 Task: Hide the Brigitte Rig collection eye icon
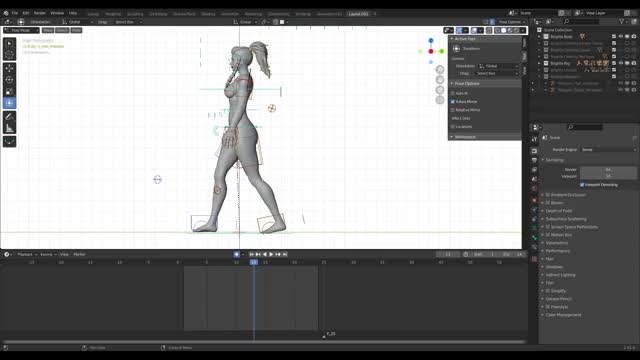(620, 63)
